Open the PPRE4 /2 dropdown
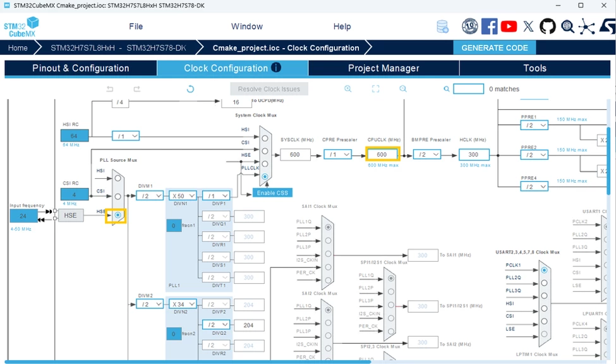 click(534, 186)
